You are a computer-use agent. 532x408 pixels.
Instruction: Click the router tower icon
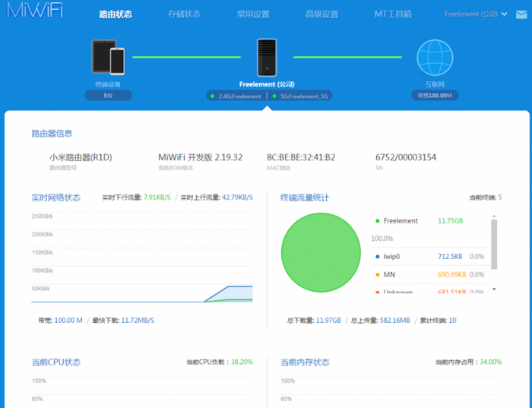(267, 57)
